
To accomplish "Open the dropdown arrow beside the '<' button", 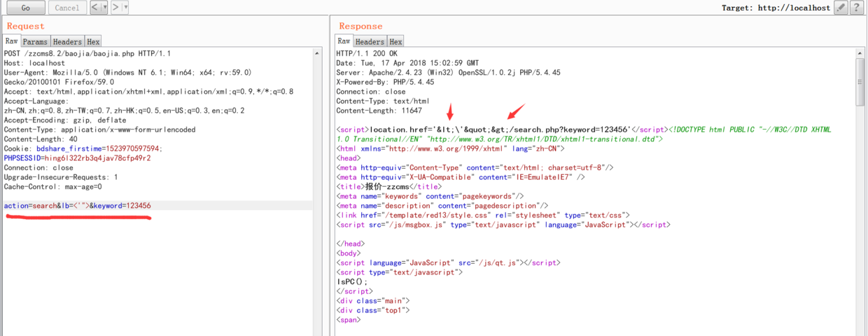I will point(104,8).
